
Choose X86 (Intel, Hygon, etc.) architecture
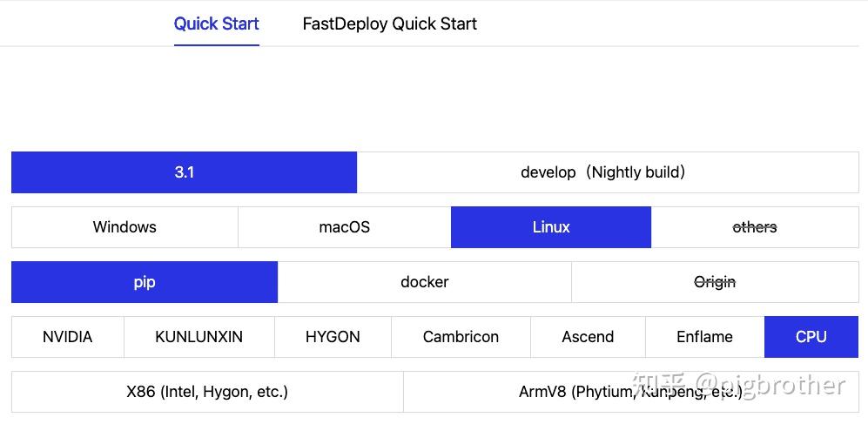pos(207,392)
